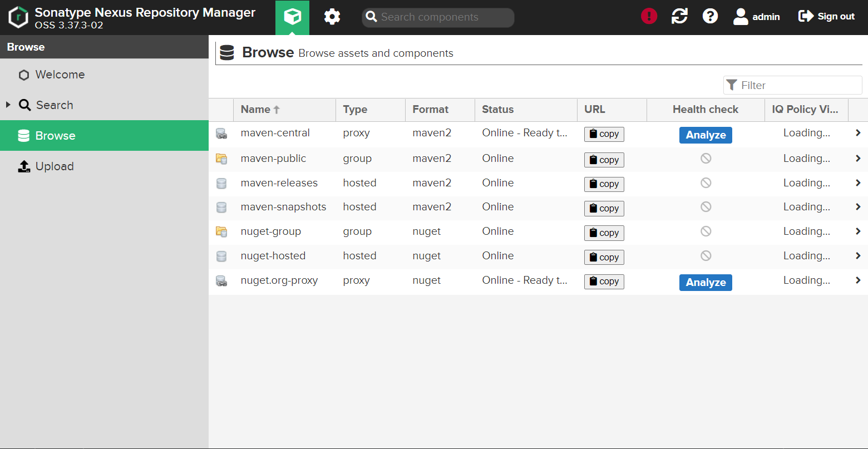Image resolution: width=868 pixels, height=449 pixels.
Task: Open the help question mark icon
Action: coord(710,16)
